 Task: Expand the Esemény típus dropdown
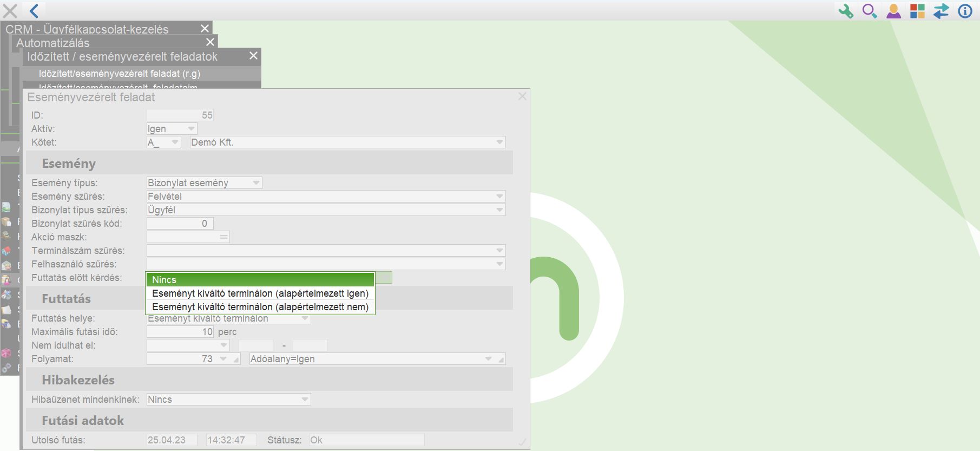pyautogui.click(x=205, y=183)
